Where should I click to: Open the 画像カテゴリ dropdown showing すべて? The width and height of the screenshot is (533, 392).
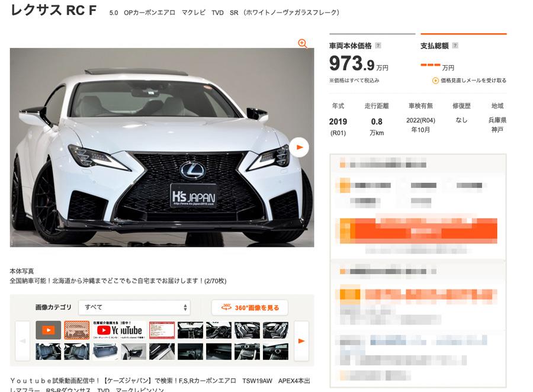pyautogui.click(x=134, y=307)
